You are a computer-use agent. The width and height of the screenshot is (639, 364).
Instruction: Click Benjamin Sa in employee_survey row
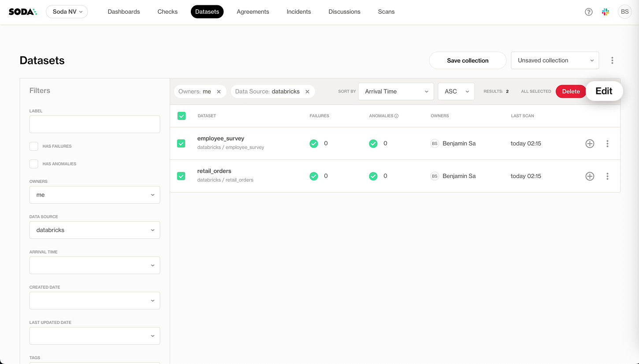(x=459, y=144)
